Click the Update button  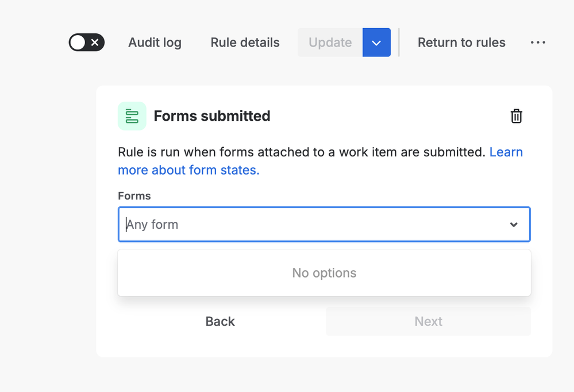pyautogui.click(x=330, y=43)
